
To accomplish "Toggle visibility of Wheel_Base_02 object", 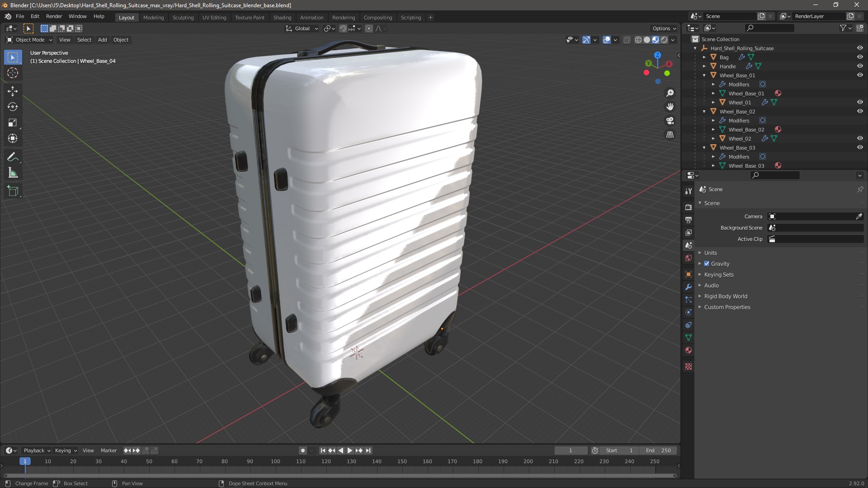I will [860, 111].
